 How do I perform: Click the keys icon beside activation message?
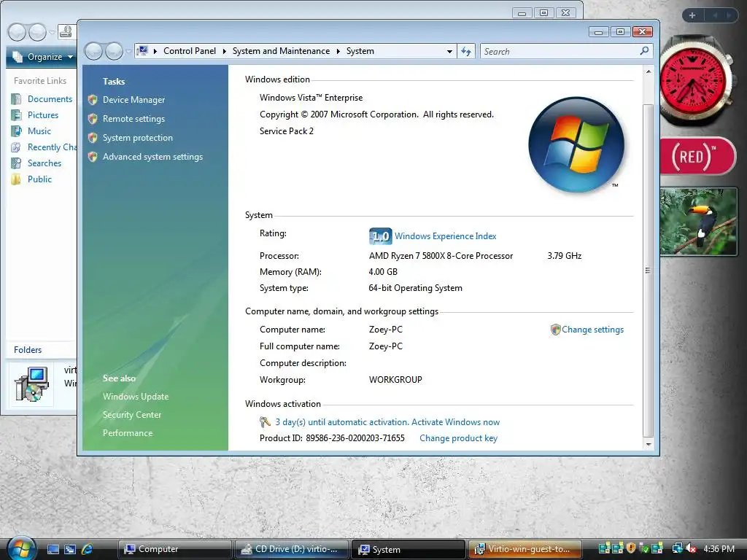(x=265, y=422)
